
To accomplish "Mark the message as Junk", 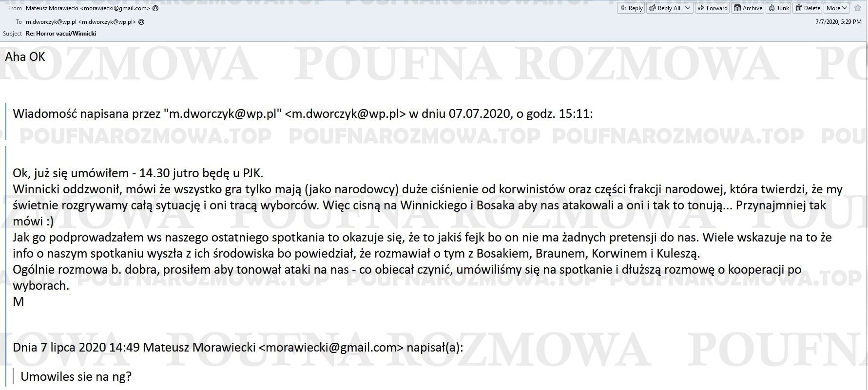I will tap(778, 8).
